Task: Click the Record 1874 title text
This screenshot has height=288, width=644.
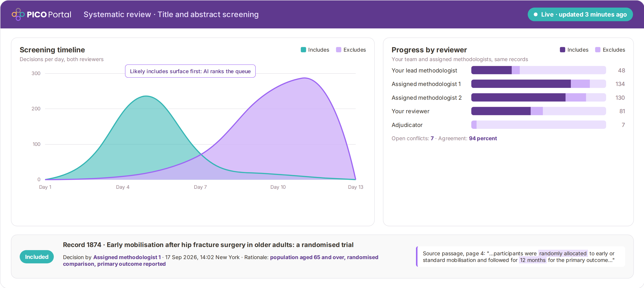Action: coord(208,245)
